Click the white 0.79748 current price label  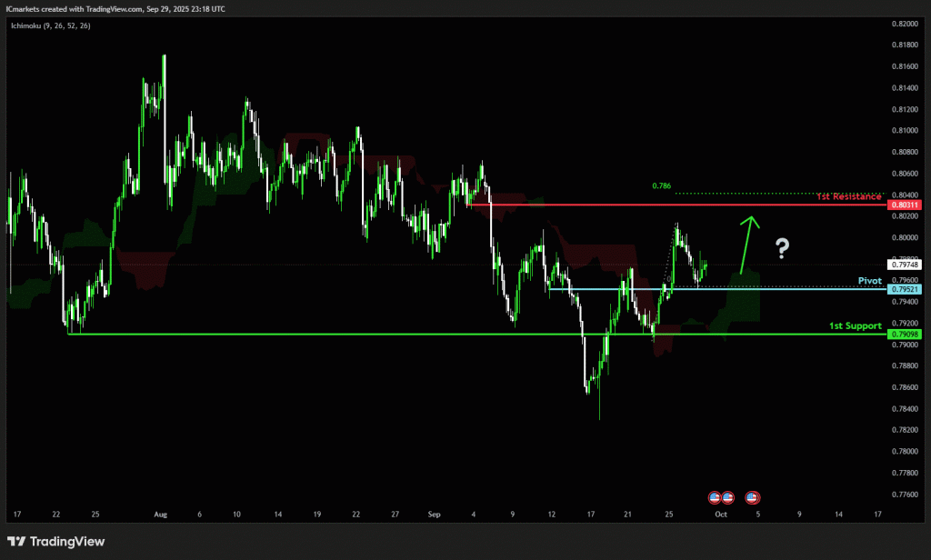tap(906, 265)
